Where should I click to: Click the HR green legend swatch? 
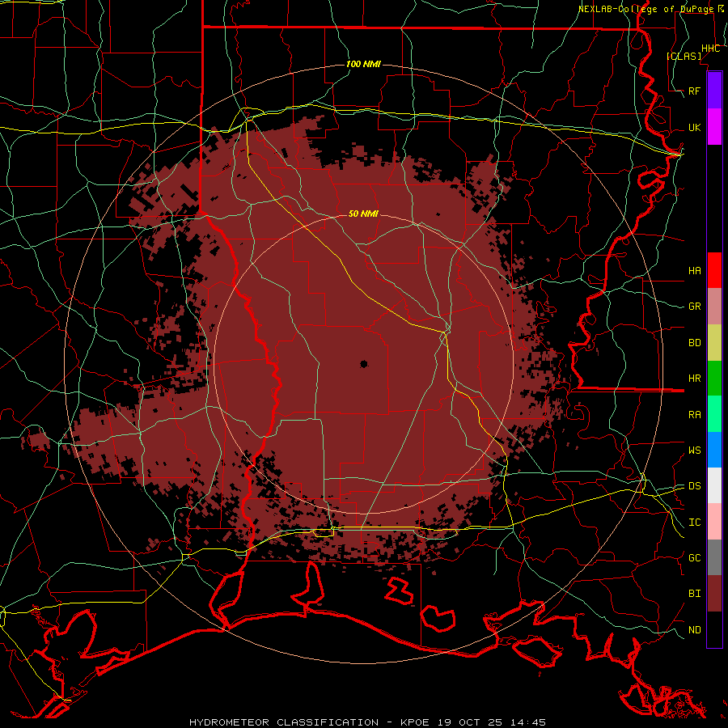(714, 379)
